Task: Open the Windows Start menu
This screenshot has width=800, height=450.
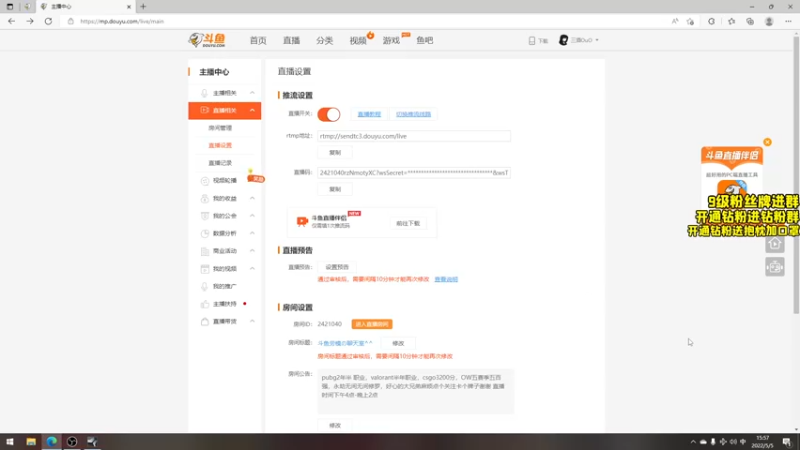Action: (x=10, y=442)
